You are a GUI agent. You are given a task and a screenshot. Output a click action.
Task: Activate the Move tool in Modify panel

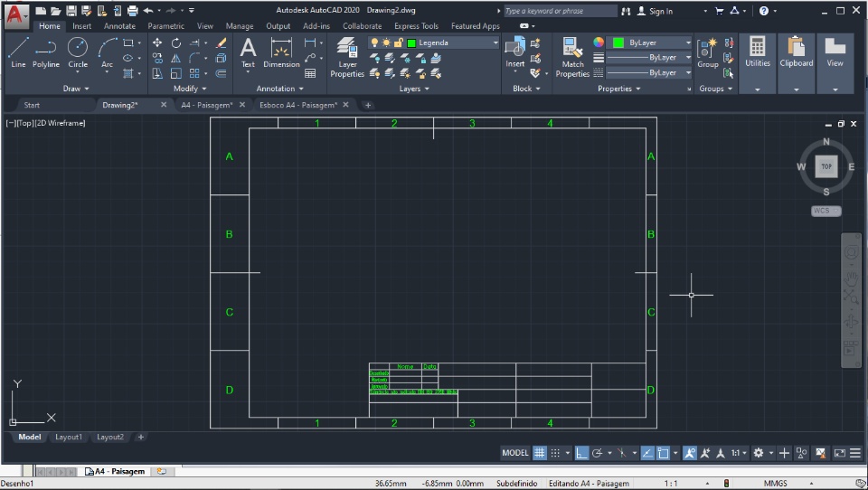click(157, 42)
